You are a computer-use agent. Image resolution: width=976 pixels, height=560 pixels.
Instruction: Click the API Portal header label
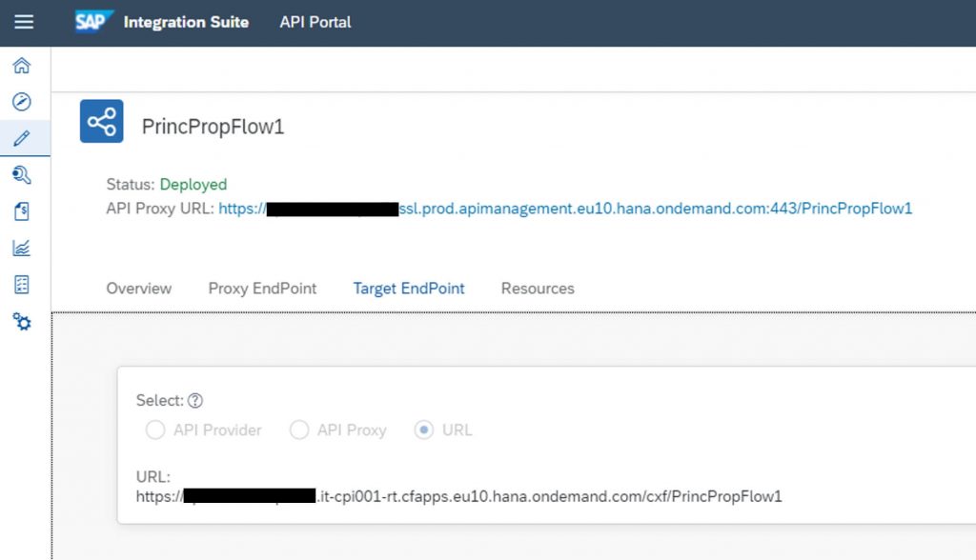tap(315, 23)
